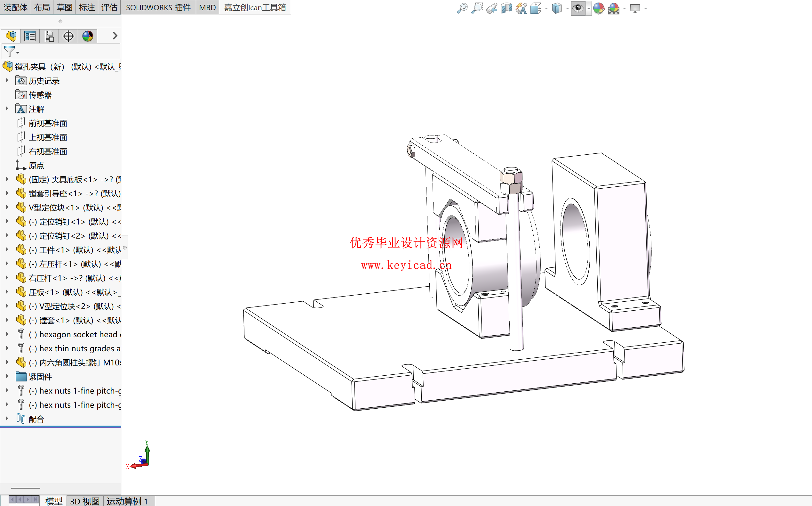Viewport: 812px width, 506px height.
Task: Click the tree filter funnel icon
Action: (10, 52)
